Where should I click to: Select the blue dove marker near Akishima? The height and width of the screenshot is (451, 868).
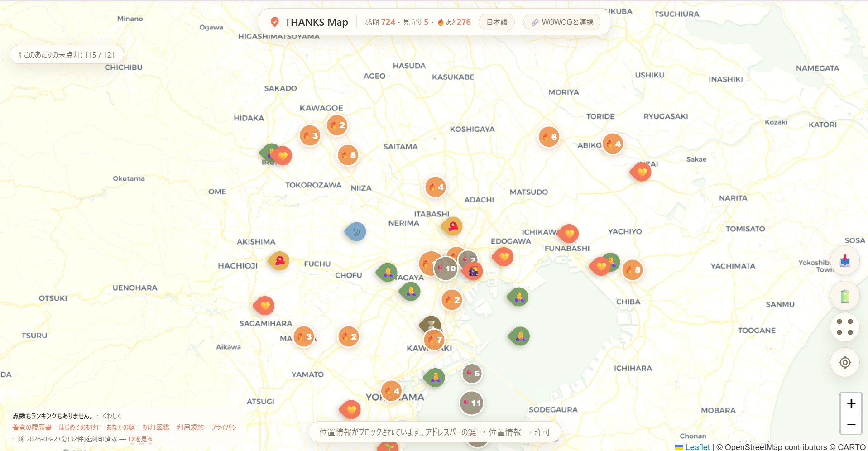click(356, 232)
